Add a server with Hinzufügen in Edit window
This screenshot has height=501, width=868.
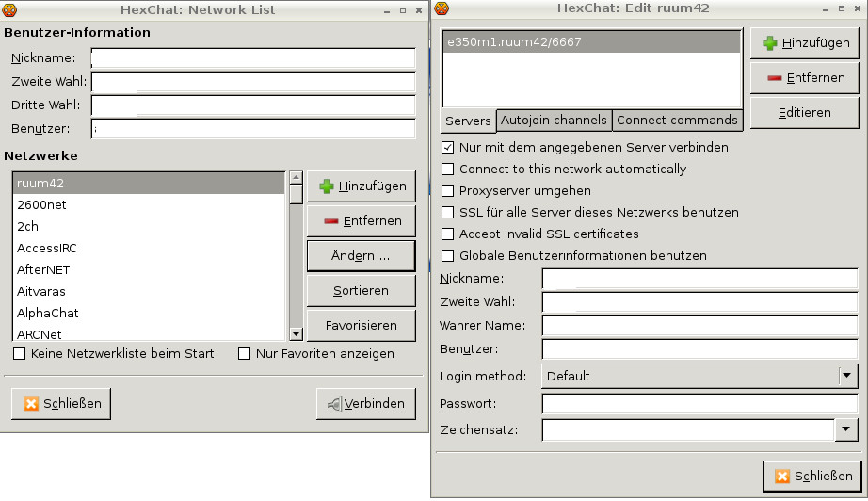click(805, 43)
